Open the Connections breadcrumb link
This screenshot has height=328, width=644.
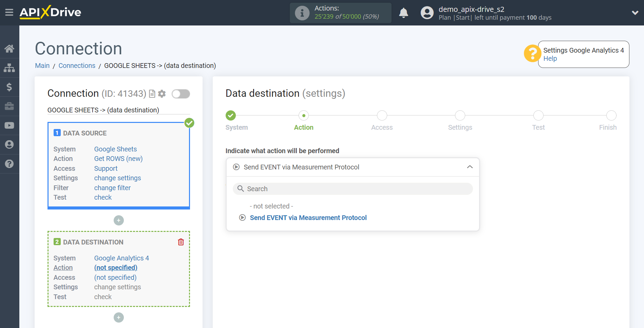click(77, 65)
